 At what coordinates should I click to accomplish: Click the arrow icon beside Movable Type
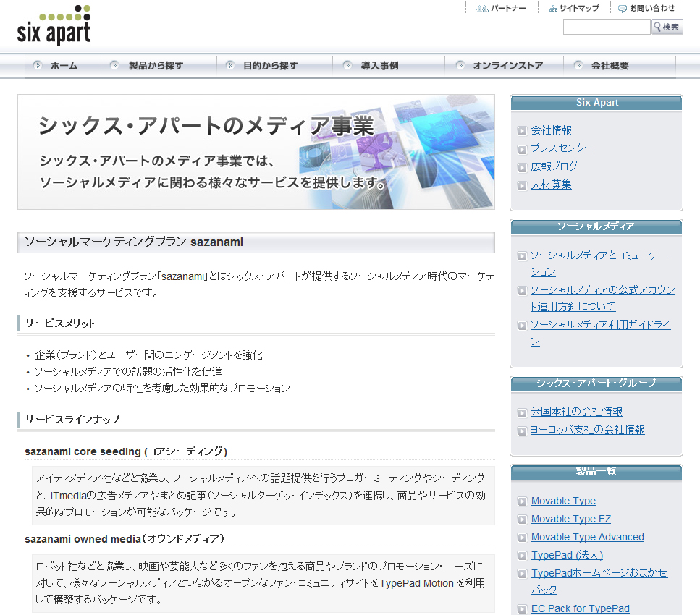(x=522, y=501)
